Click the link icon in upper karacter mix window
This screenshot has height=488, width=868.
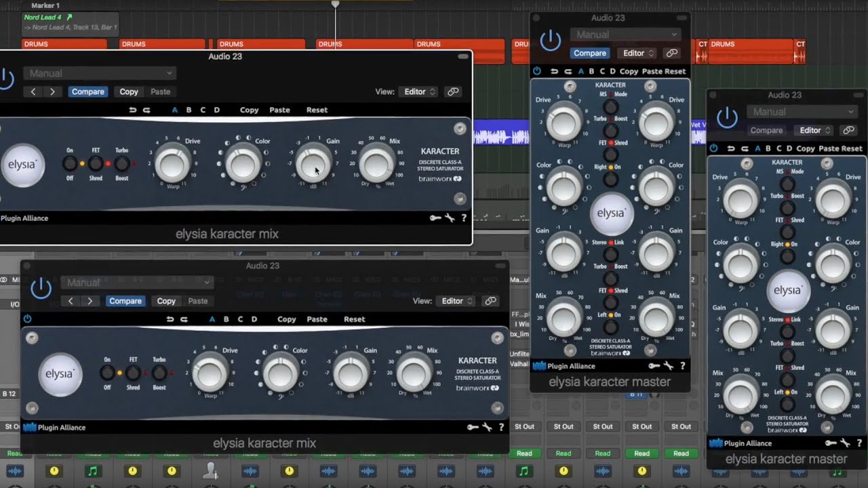(x=453, y=91)
